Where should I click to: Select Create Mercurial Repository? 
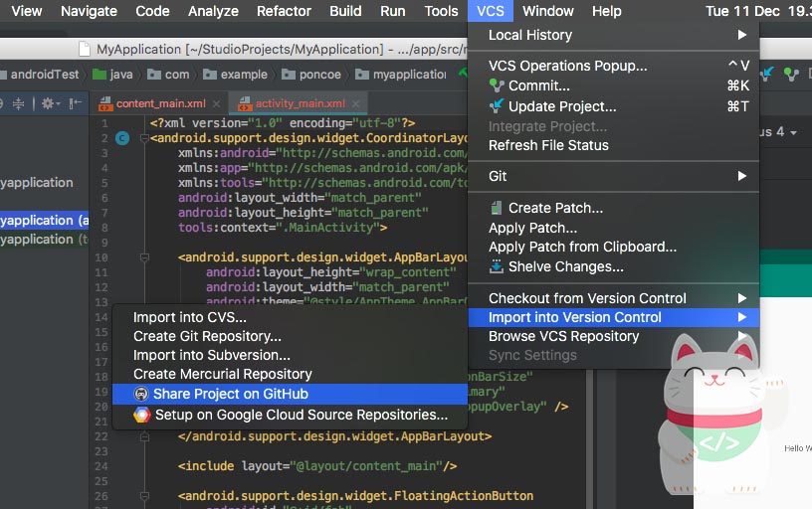(x=290, y=374)
